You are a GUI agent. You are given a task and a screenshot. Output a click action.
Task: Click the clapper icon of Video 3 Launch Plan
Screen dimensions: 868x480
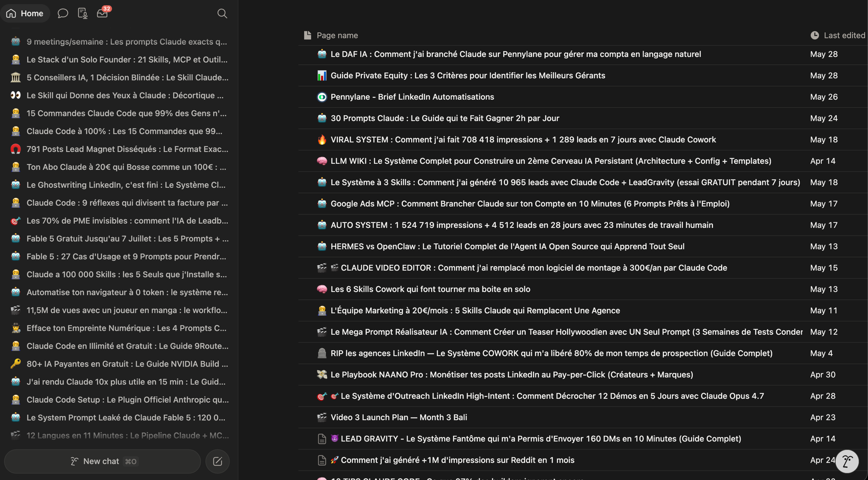pyautogui.click(x=322, y=417)
